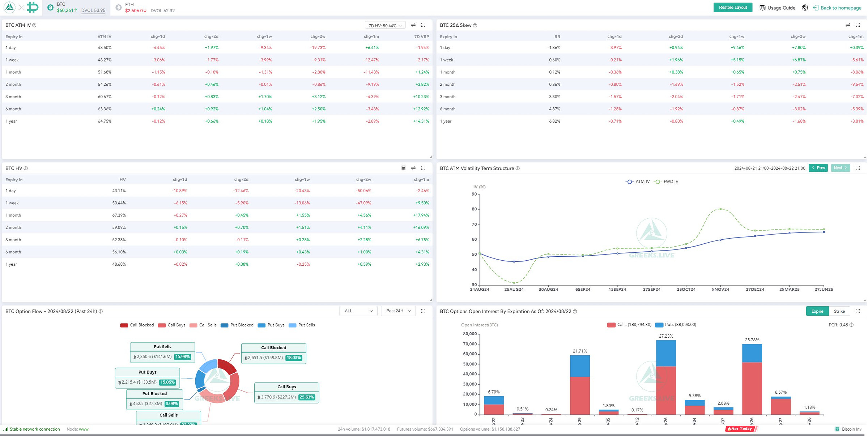
Task: Open the 7D HV dropdown
Action: tap(385, 26)
